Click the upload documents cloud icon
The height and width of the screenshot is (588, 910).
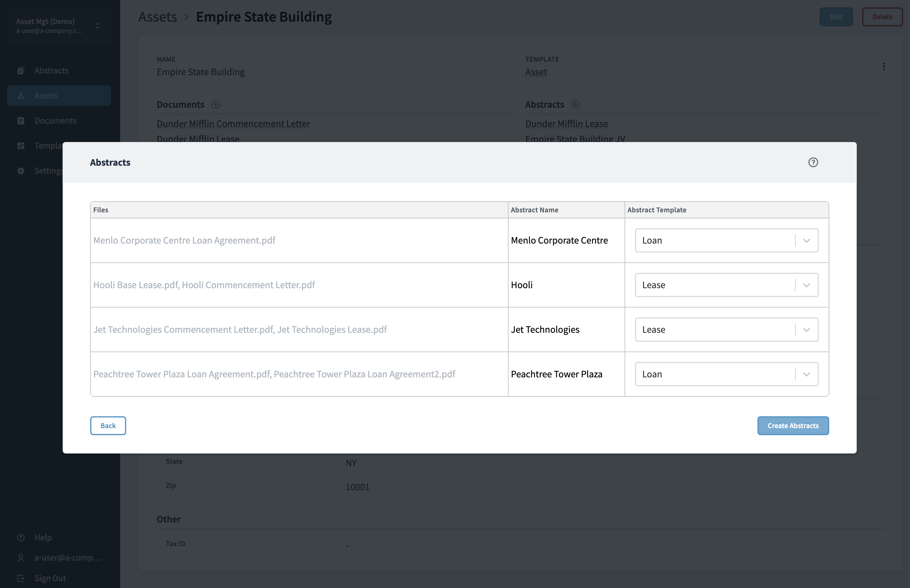tap(216, 105)
